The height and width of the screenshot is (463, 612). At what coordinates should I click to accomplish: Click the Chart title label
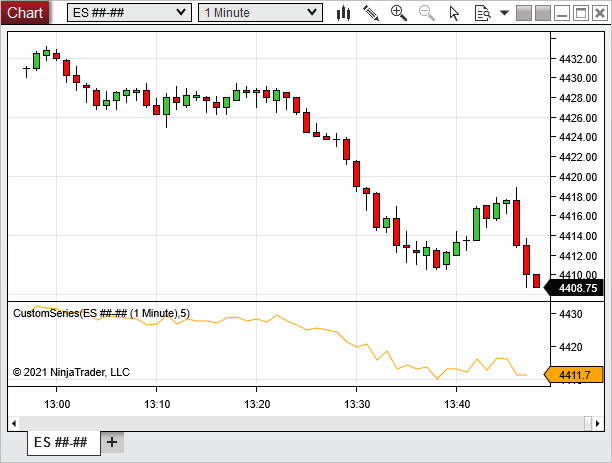(25, 13)
